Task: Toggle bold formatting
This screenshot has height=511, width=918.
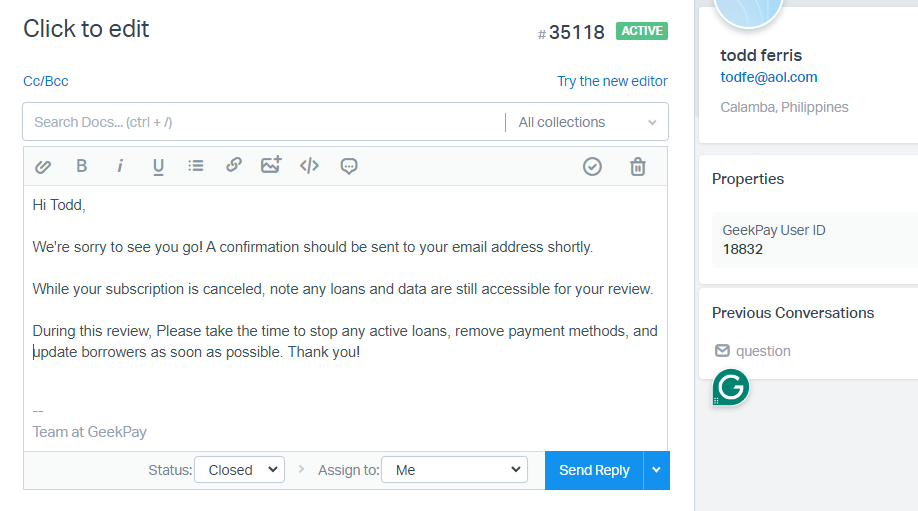Action: [x=81, y=166]
